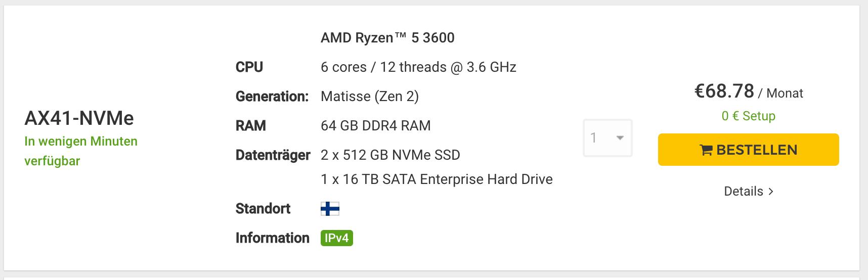This screenshot has height=280, width=868.
Task: Click the shopping cart icon on Bestellen
Action: coord(706,150)
